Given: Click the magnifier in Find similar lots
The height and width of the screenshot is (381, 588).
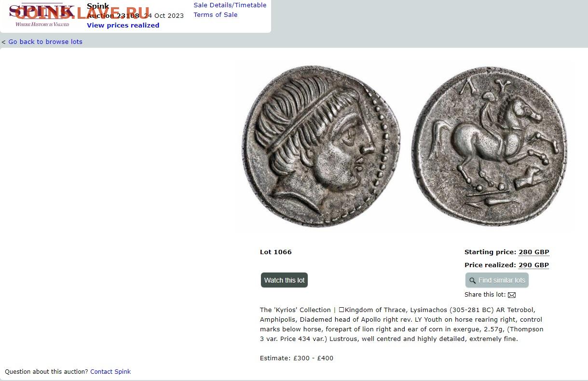Looking at the screenshot, I should pyautogui.click(x=473, y=281).
